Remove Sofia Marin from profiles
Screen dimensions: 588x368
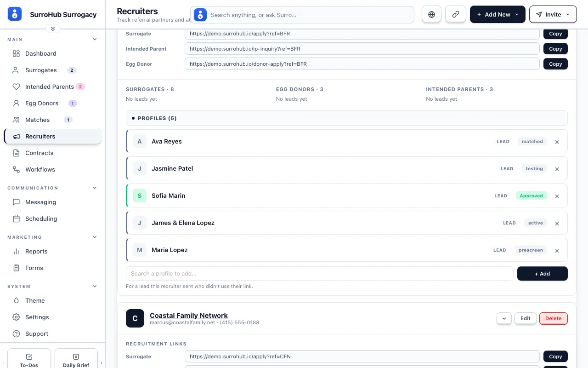pos(557,196)
